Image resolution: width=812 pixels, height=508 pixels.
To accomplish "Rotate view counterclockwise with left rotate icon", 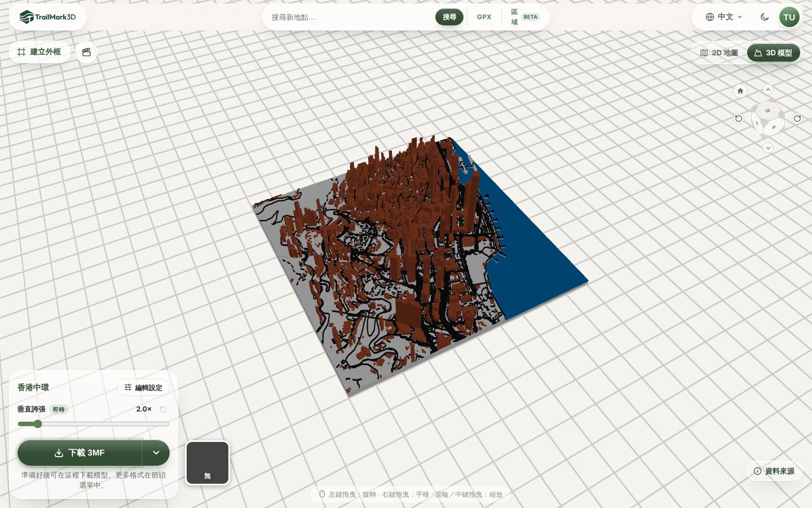I will coord(739,119).
